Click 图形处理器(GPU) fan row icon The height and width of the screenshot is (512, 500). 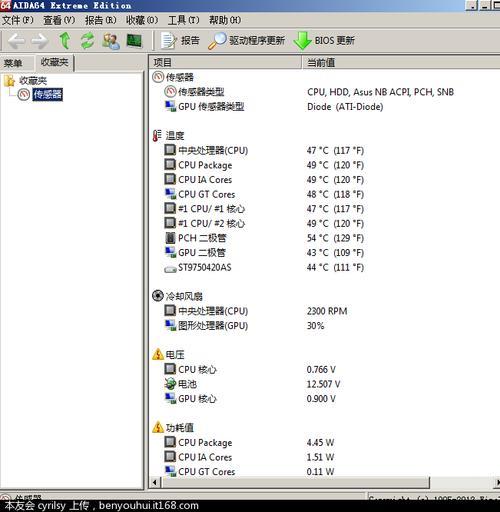click(170, 325)
